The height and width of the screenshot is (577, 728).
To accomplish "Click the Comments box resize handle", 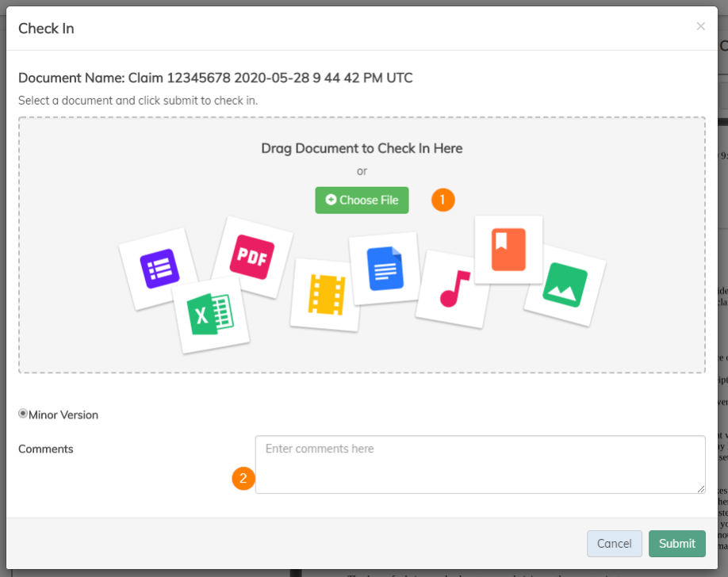I will (x=700, y=489).
